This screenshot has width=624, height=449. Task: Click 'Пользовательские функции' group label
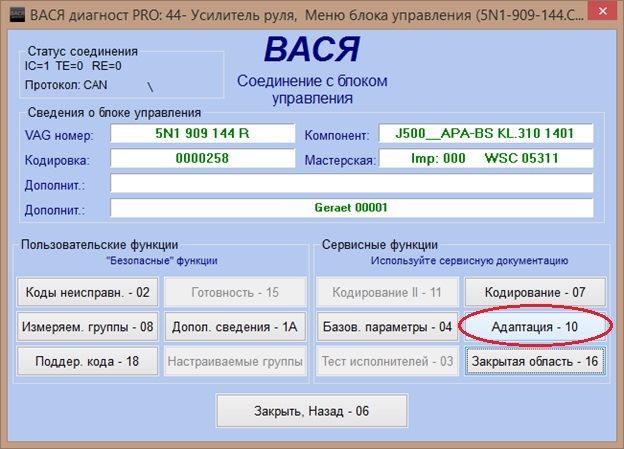99,244
